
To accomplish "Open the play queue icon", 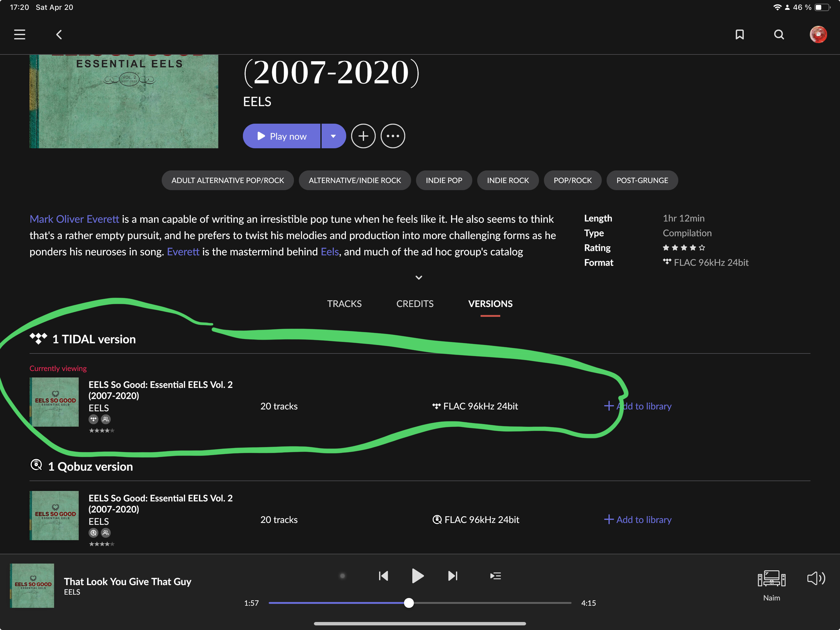I will [495, 576].
